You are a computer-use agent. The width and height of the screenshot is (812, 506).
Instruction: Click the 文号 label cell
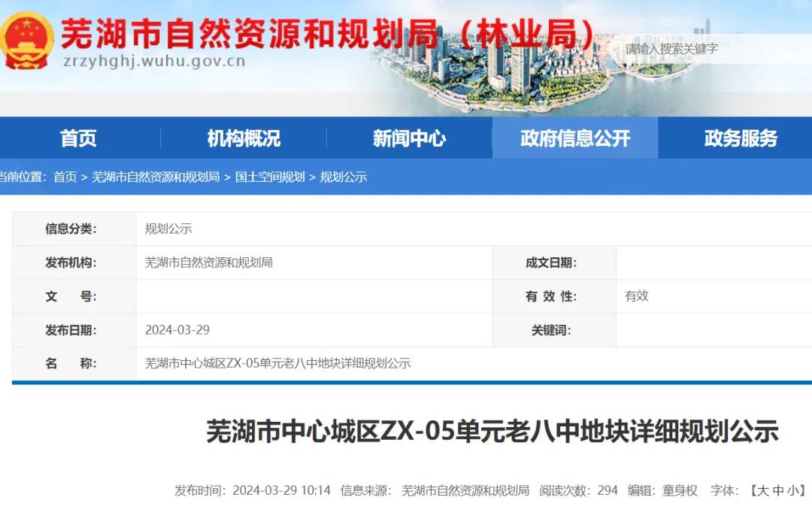74,296
